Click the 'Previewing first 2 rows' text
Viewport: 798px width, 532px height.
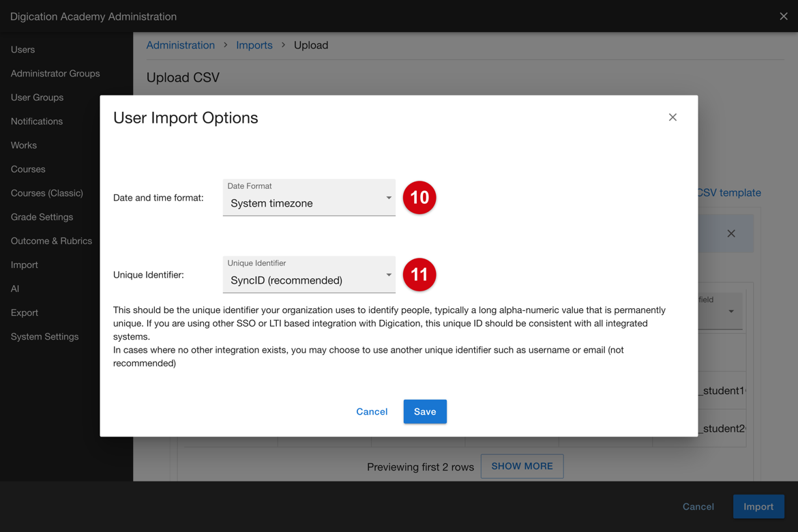pos(420,467)
